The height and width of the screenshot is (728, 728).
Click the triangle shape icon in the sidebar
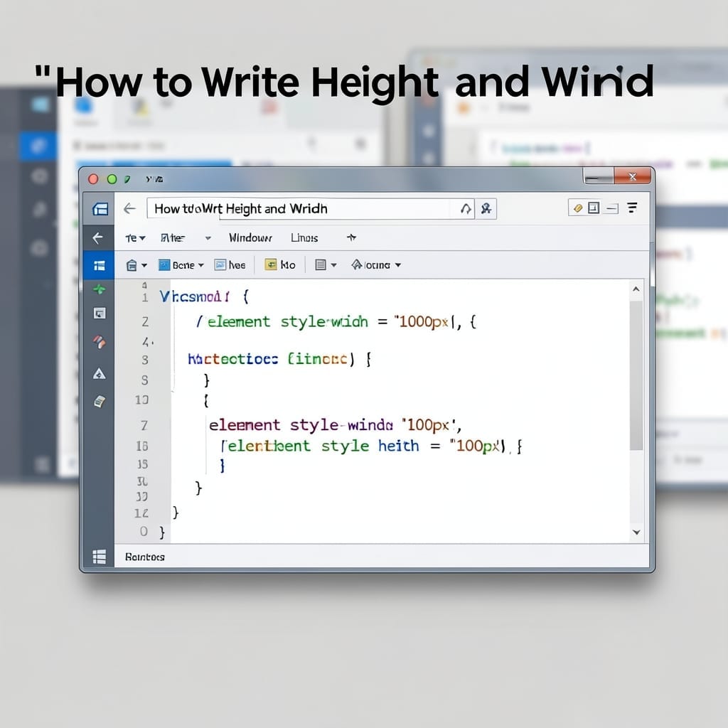99,373
